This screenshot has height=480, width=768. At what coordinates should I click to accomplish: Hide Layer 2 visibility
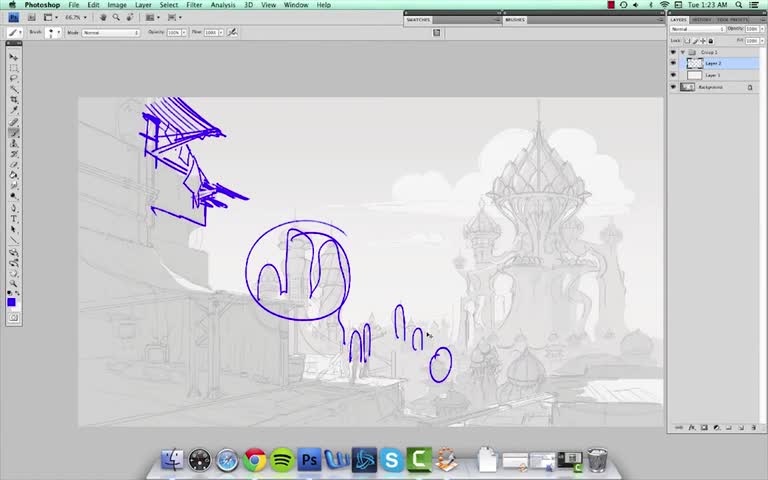pos(673,63)
